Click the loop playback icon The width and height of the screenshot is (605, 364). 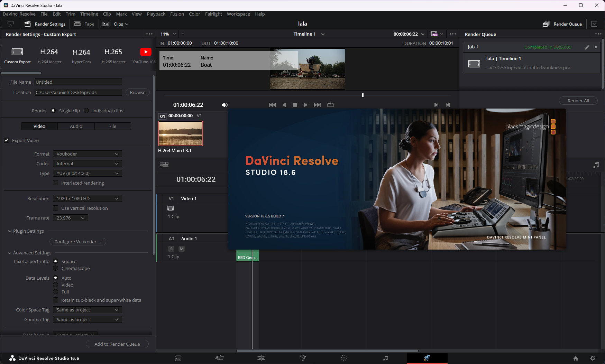[x=330, y=105]
